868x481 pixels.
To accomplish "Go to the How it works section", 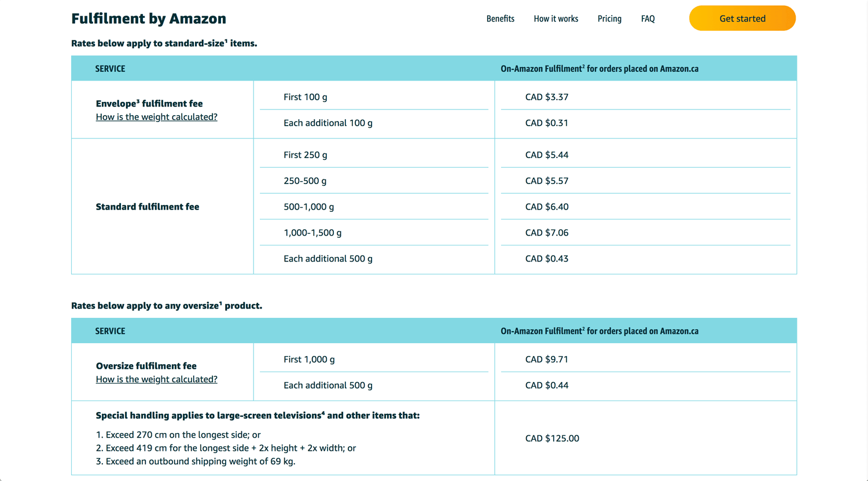I will click(x=556, y=19).
